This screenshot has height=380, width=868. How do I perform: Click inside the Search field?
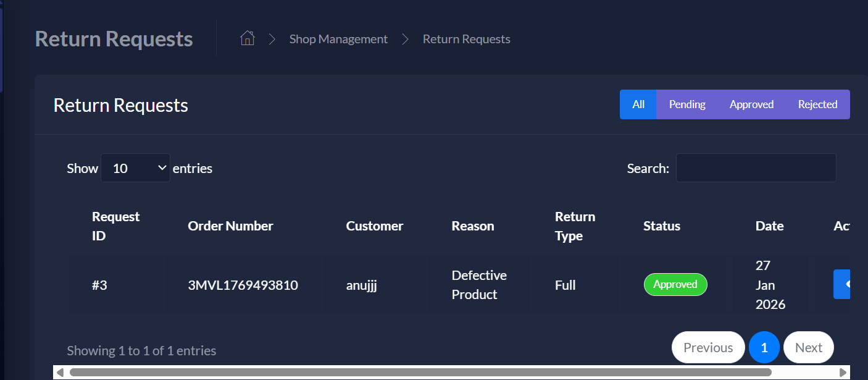tap(756, 167)
